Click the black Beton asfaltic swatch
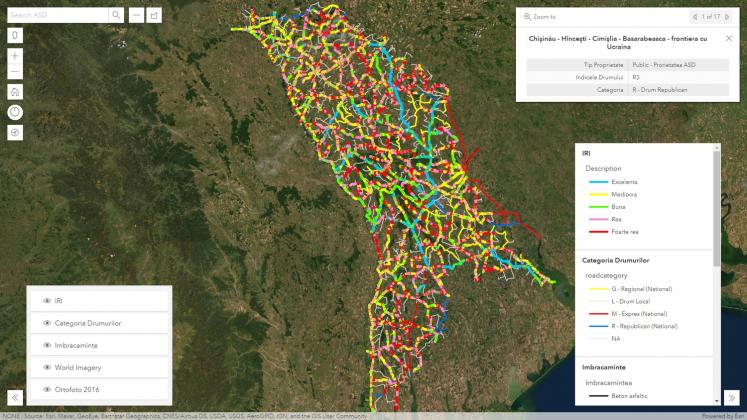This screenshot has width=747, height=420. (598, 396)
